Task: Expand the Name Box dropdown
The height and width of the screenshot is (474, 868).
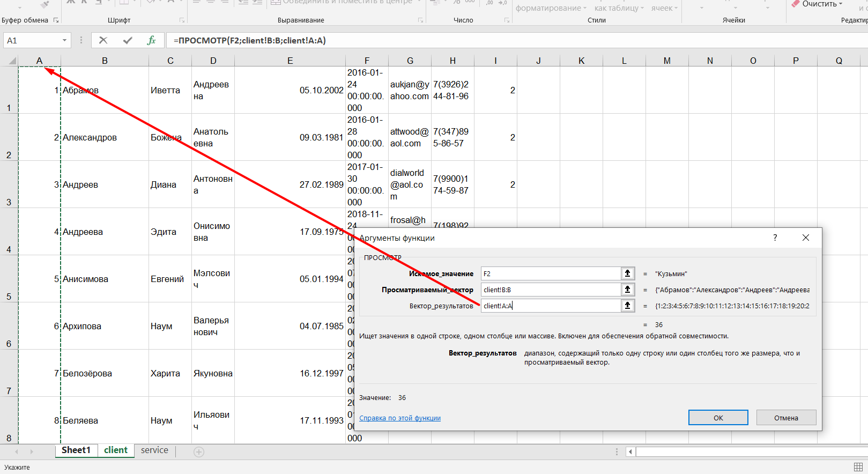Action: [64, 40]
